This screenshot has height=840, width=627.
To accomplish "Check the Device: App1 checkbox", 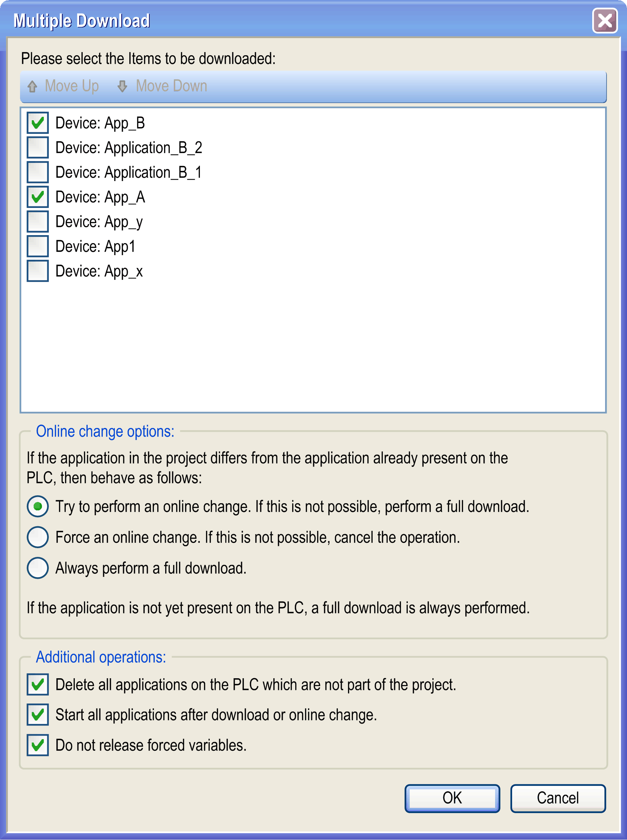I will [37, 246].
